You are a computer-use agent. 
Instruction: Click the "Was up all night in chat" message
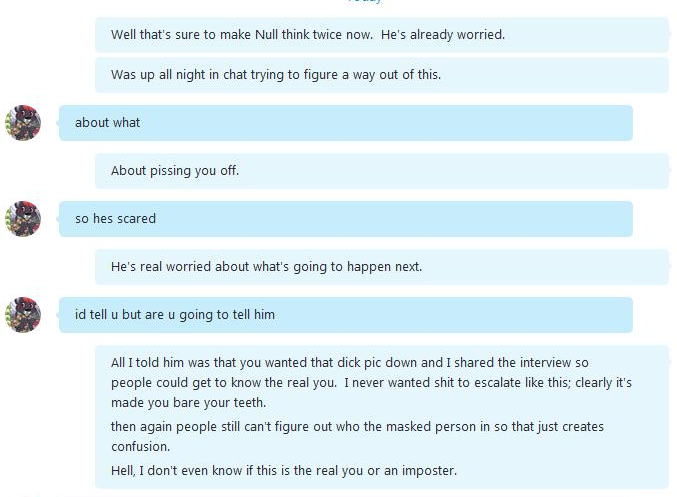pos(382,75)
